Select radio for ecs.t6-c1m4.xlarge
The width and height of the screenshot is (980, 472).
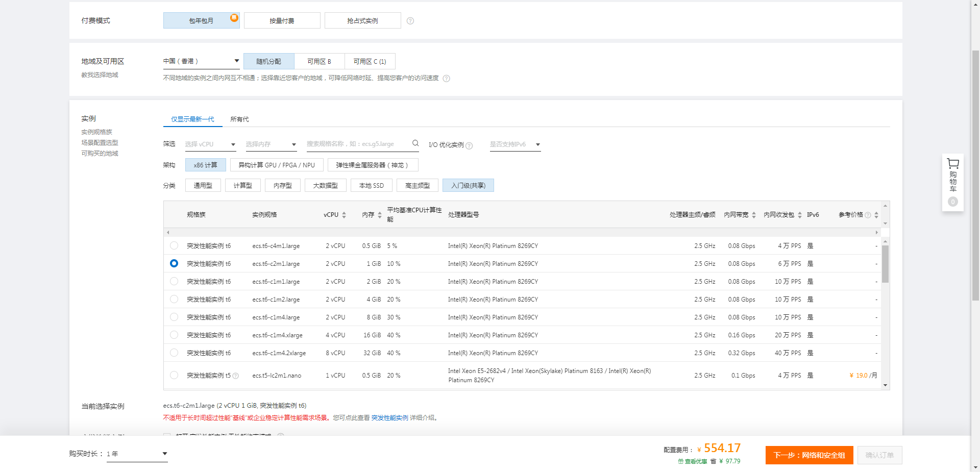174,335
